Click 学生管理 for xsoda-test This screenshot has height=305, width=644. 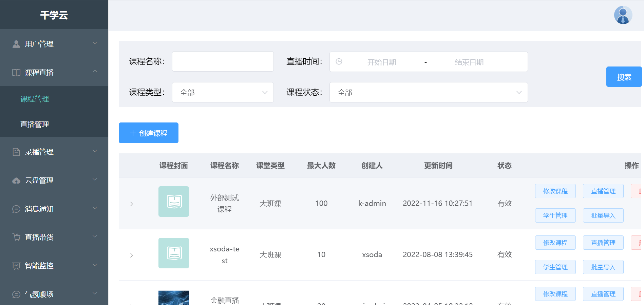555,267
